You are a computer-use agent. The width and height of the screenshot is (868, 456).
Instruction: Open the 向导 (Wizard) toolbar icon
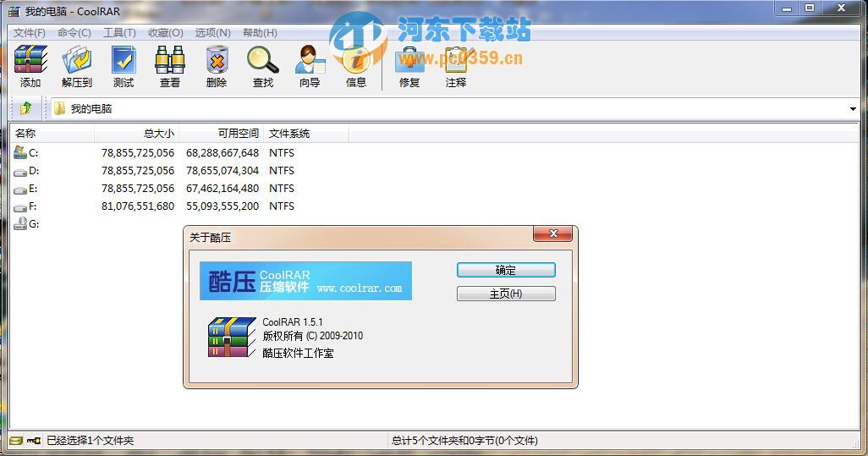tap(310, 59)
